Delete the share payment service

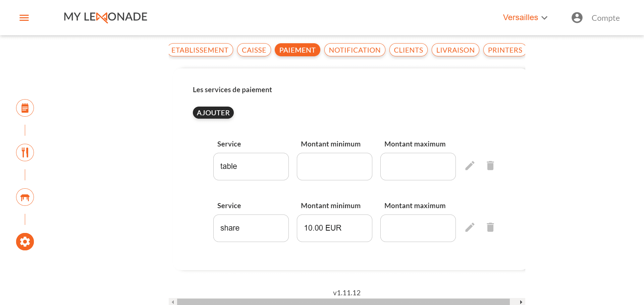coord(490,227)
